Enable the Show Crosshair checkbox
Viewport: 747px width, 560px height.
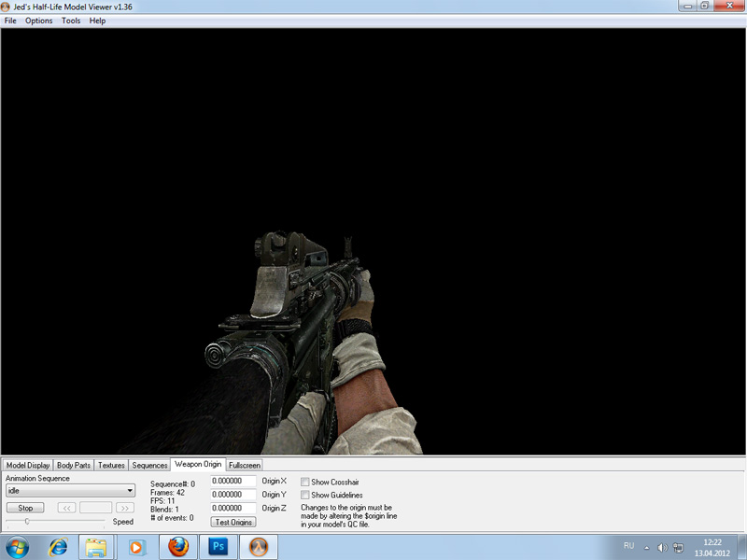point(305,482)
